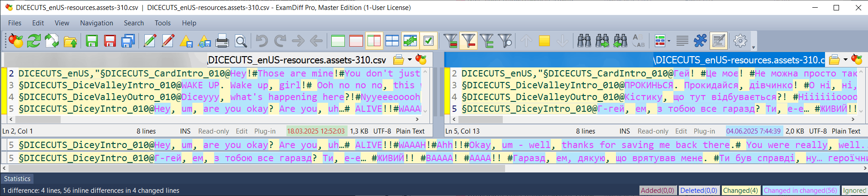Open plug-ins with the blue puzzle piece
This screenshot has width=868, height=196.
(x=700, y=41)
